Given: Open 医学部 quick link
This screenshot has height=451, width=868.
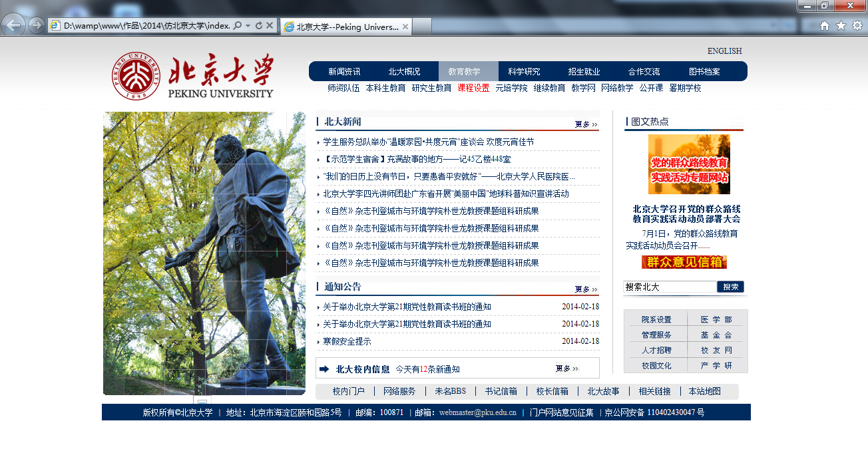Looking at the screenshot, I should click(x=716, y=319).
